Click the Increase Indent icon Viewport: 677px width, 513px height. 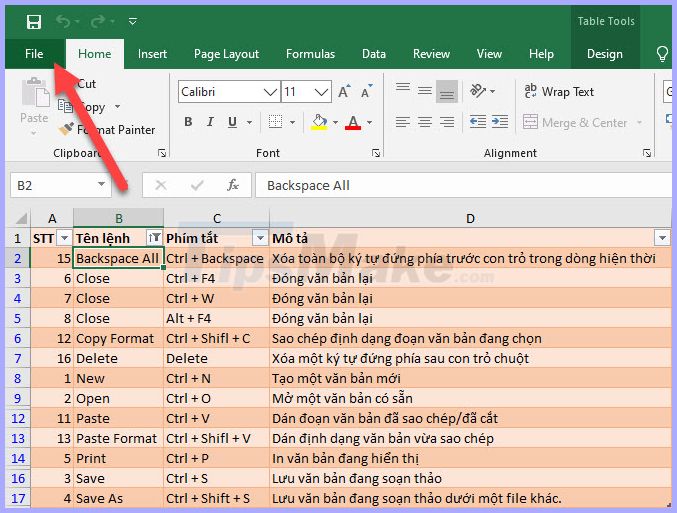tap(500, 122)
